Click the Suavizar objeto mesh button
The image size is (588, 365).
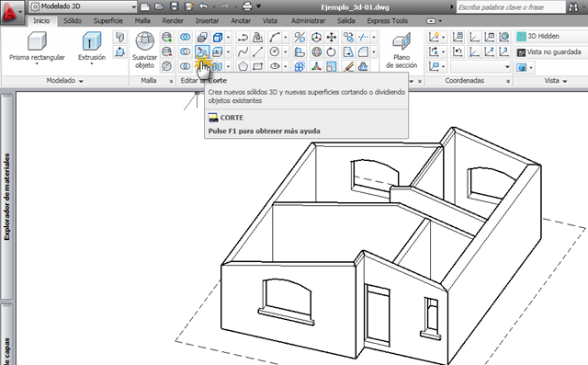tap(145, 51)
